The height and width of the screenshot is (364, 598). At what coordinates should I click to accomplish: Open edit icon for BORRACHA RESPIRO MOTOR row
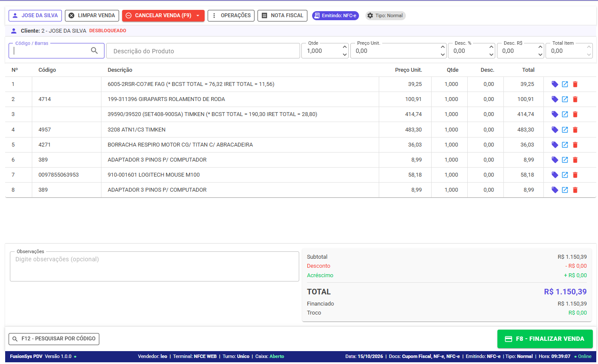coord(565,145)
